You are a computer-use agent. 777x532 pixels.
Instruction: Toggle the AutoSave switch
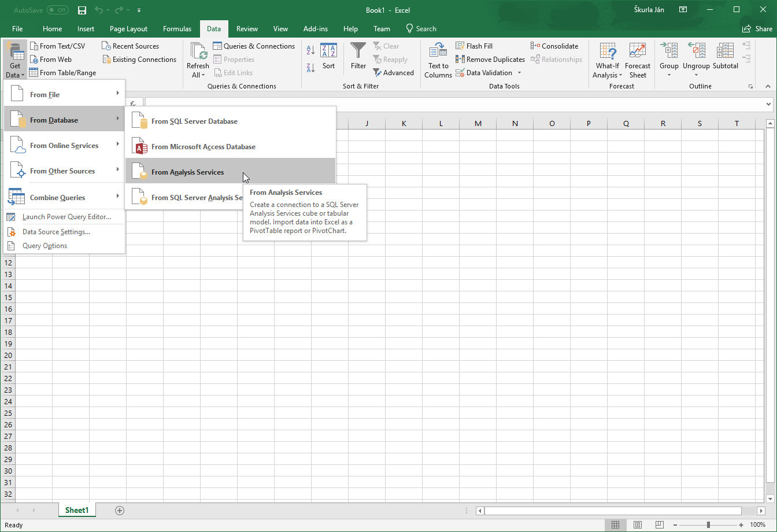(x=57, y=10)
